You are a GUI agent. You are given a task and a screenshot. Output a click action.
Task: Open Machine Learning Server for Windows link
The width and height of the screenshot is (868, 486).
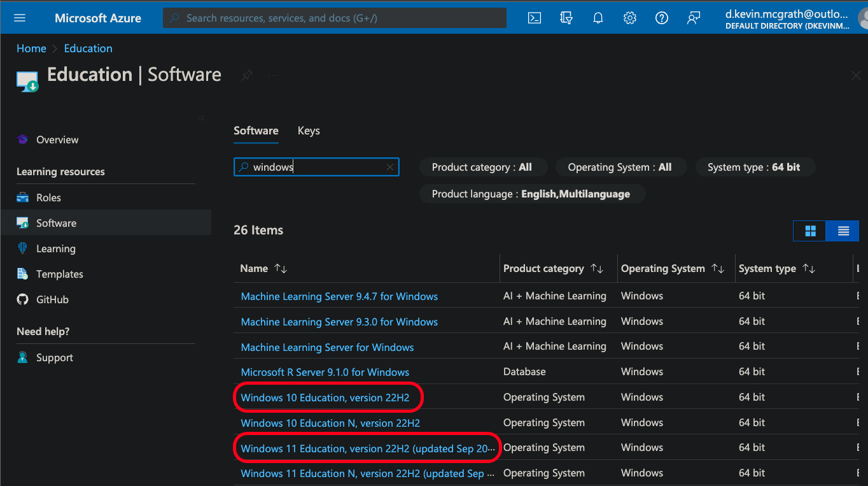coord(327,347)
